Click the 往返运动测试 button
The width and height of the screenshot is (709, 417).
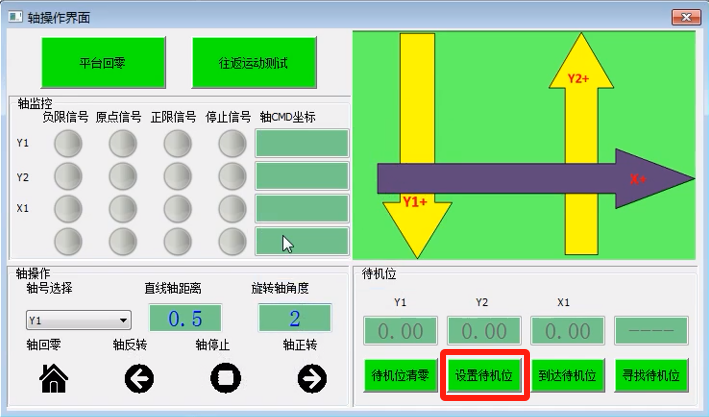254,62
